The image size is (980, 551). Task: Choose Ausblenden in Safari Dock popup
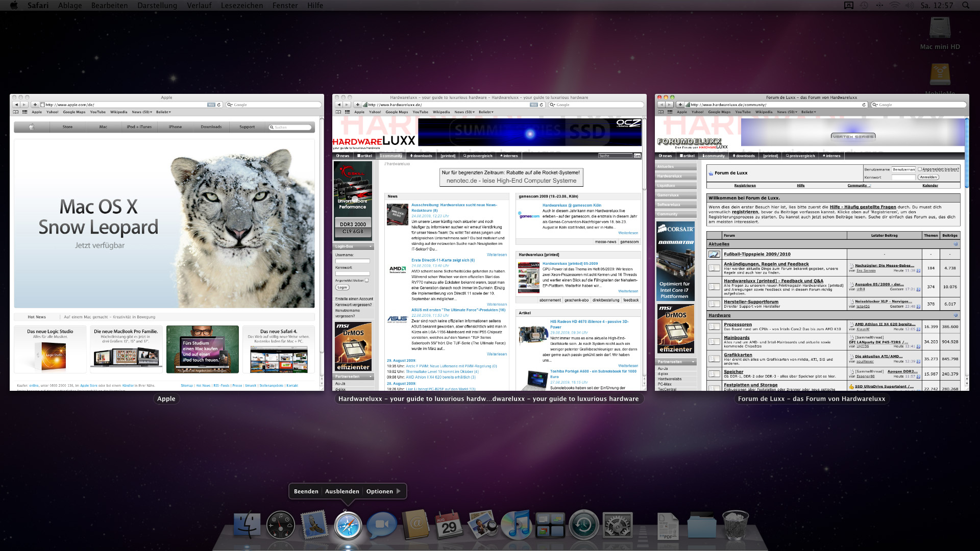coord(342,491)
